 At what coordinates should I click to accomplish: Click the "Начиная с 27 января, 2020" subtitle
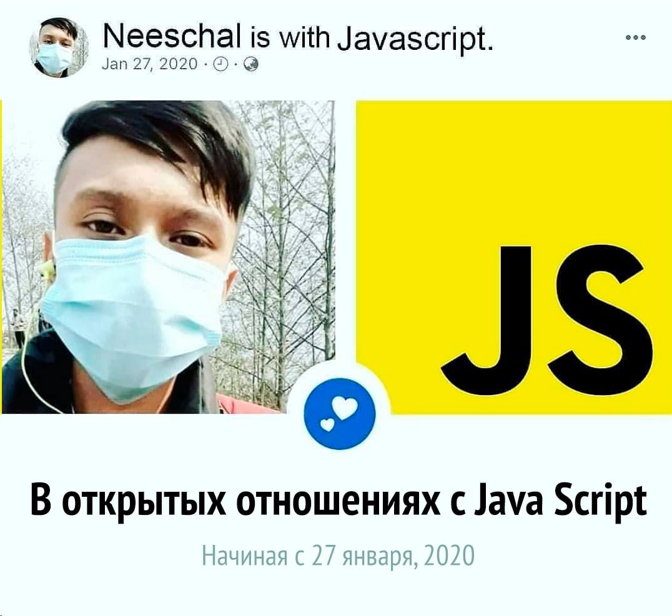coord(338,555)
